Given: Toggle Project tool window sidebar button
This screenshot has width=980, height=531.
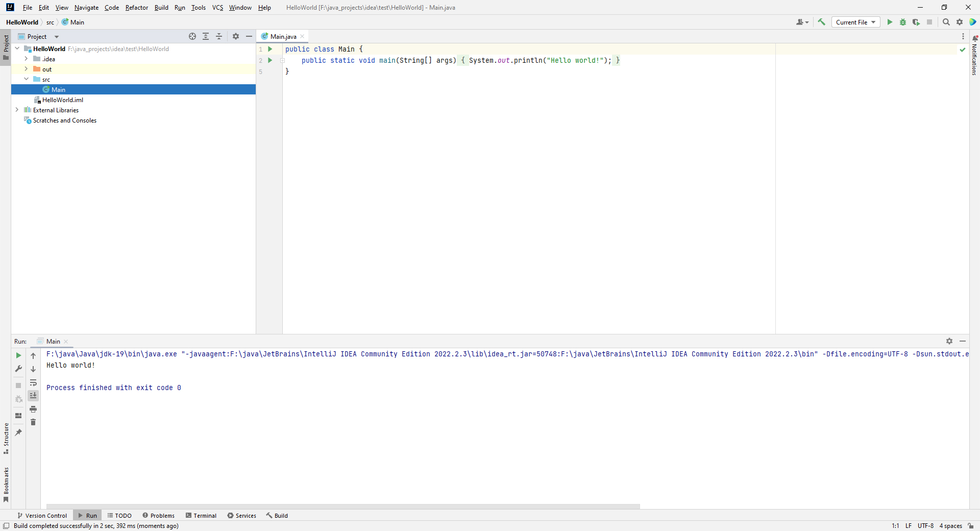Looking at the screenshot, I should pyautogui.click(x=6, y=47).
